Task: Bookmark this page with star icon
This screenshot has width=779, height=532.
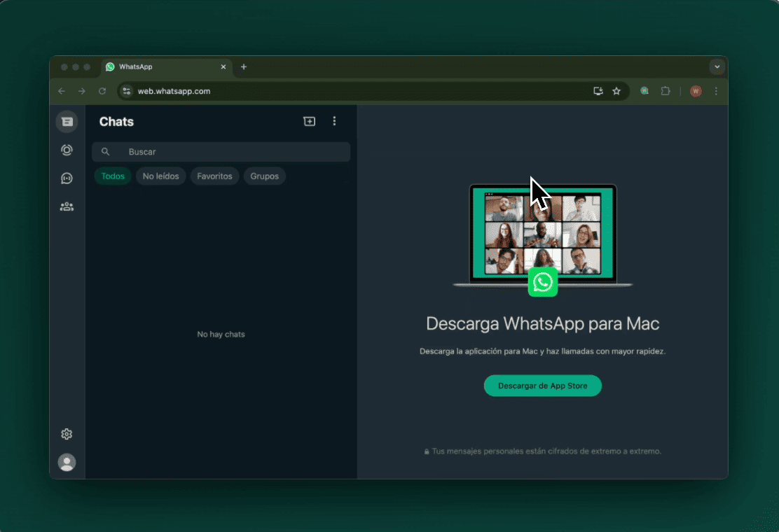Action: 616,91
